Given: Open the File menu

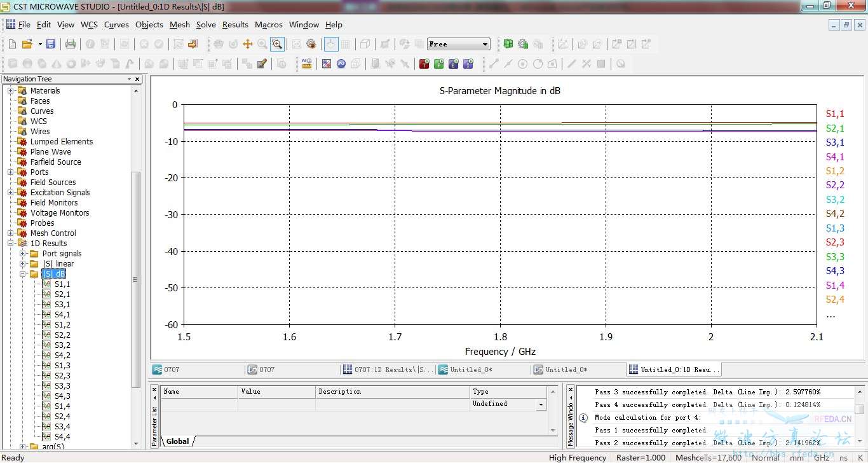Looking at the screenshot, I should point(24,25).
